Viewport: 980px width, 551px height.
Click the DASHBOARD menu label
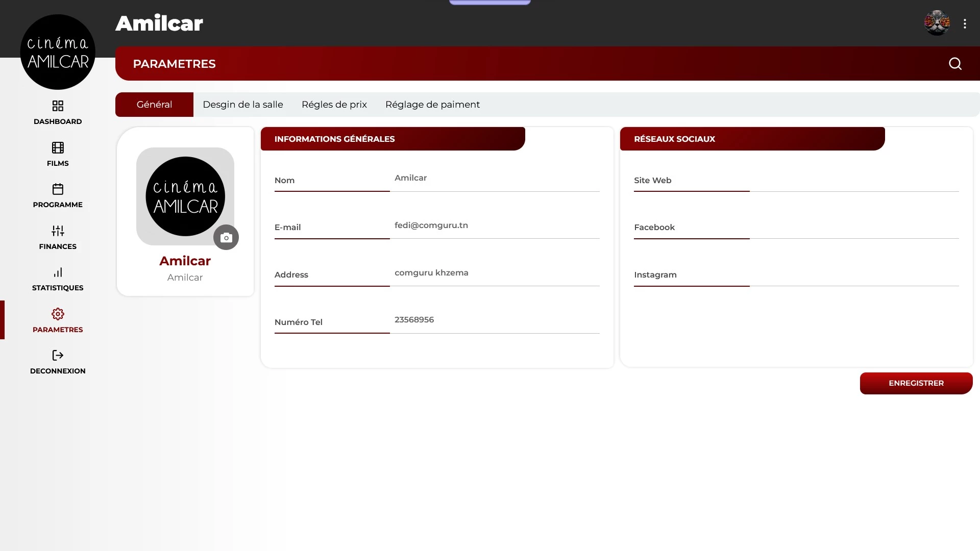58,121
